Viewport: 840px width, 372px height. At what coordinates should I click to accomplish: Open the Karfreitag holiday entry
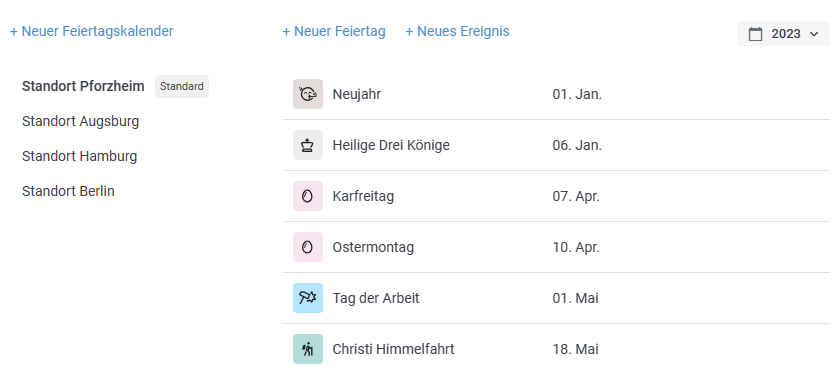click(556, 196)
